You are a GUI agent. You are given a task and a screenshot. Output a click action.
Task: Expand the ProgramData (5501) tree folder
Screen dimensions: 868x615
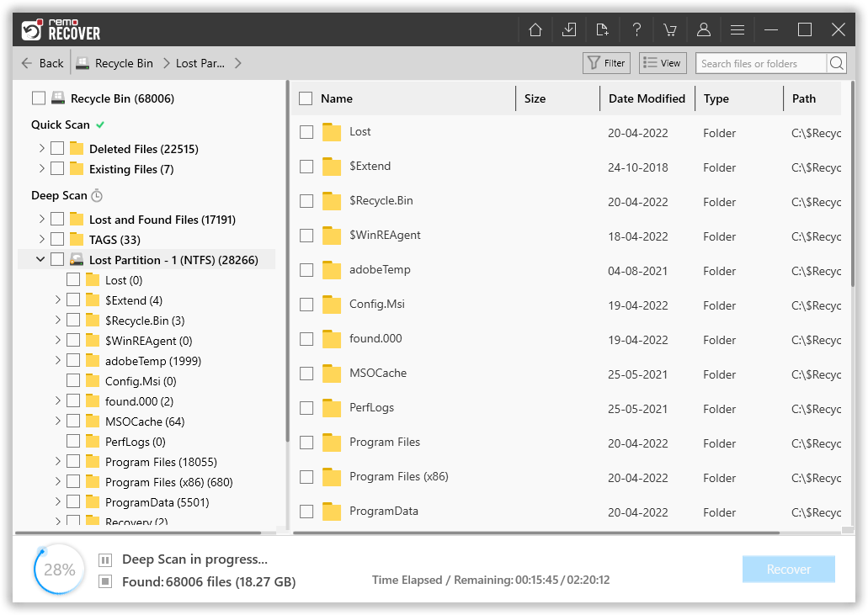click(57, 501)
